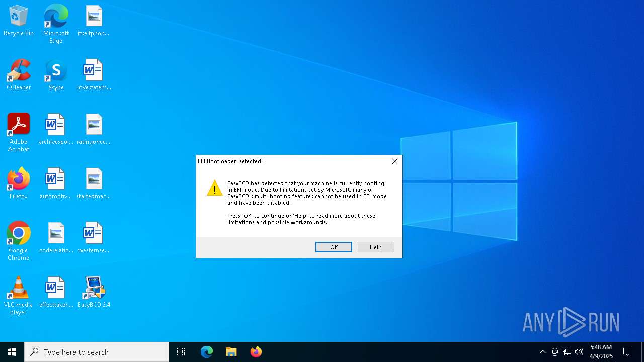Select the ratingonce... image file

pyautogui.click(x=94, y=129)
